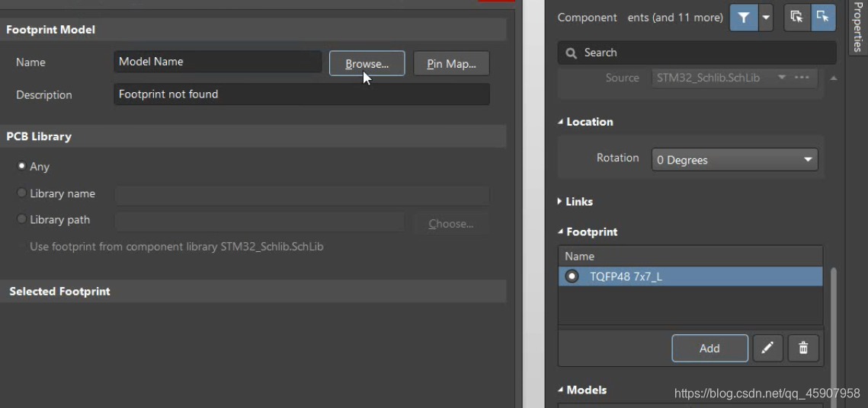Click the Component label in Properties panel
868x408 pixels.
tap(587, 18)
